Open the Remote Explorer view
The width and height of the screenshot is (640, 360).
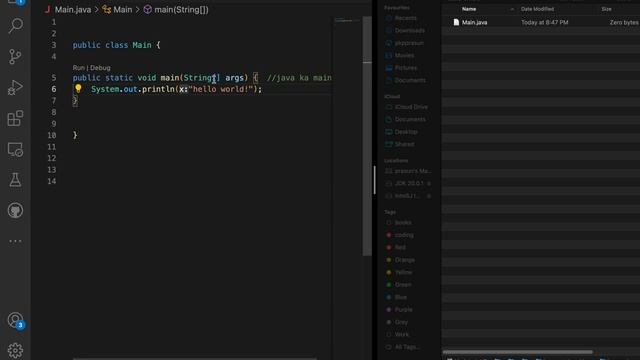15,149
